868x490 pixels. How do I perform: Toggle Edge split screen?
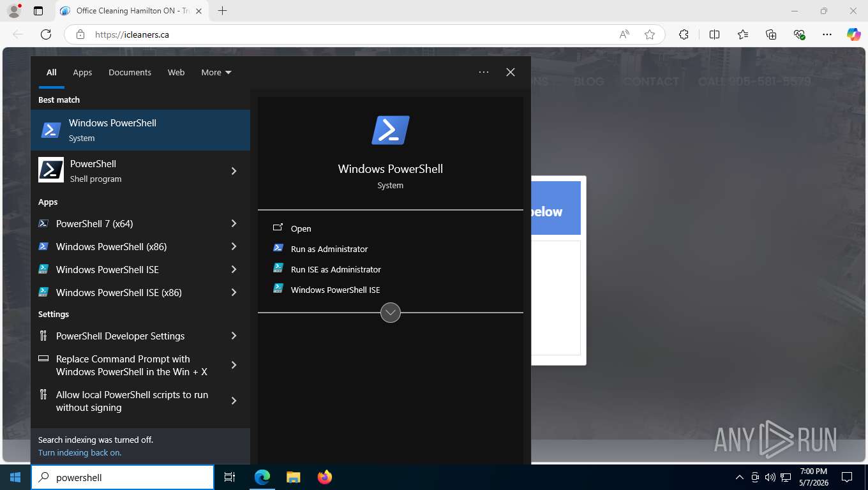click(x=714, y=34)
